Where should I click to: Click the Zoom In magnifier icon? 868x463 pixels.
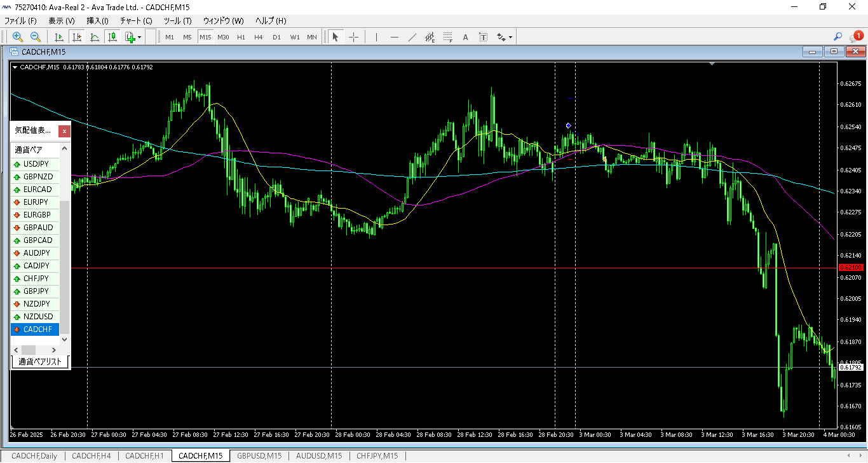[x=18, y=37]
